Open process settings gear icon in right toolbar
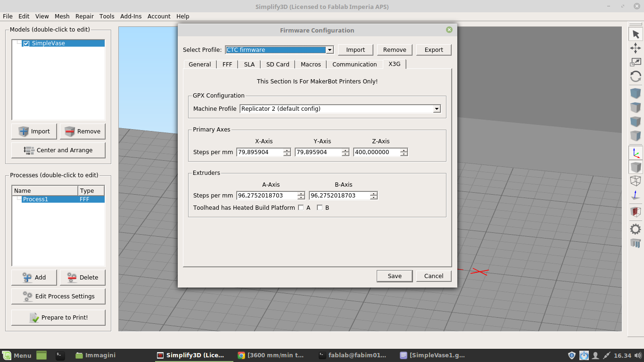This screenshot has height=362, width=644. tap(636, 230)
